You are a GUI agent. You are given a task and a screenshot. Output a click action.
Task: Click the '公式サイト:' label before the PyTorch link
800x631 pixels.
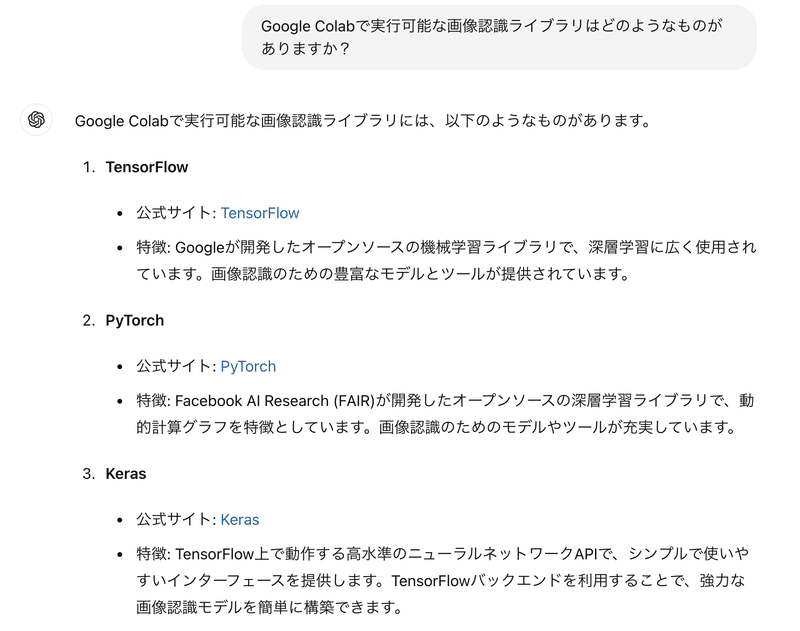(x=177, y=366)
